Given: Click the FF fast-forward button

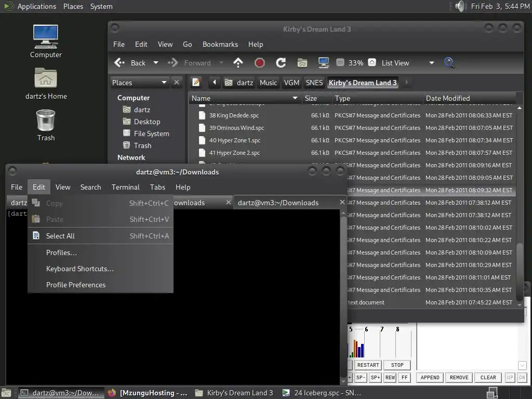Looking at the screenshot, I should click(x=404, y=378).
